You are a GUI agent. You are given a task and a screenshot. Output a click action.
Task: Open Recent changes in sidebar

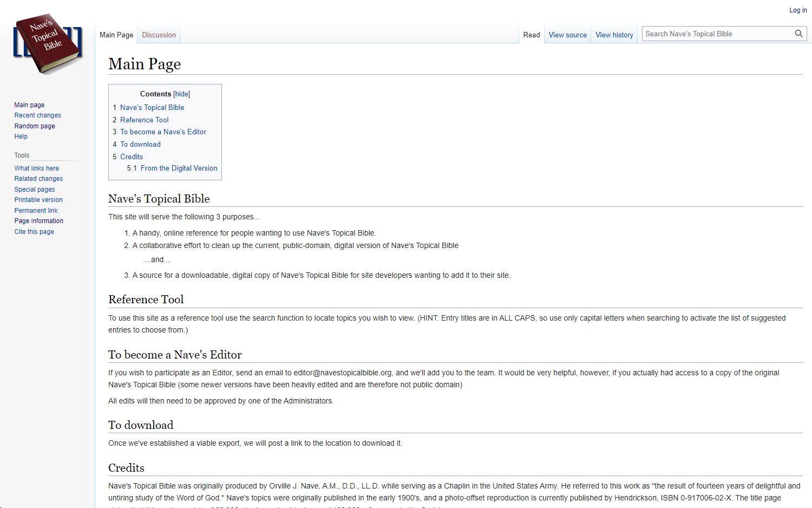tap(37, 115)
